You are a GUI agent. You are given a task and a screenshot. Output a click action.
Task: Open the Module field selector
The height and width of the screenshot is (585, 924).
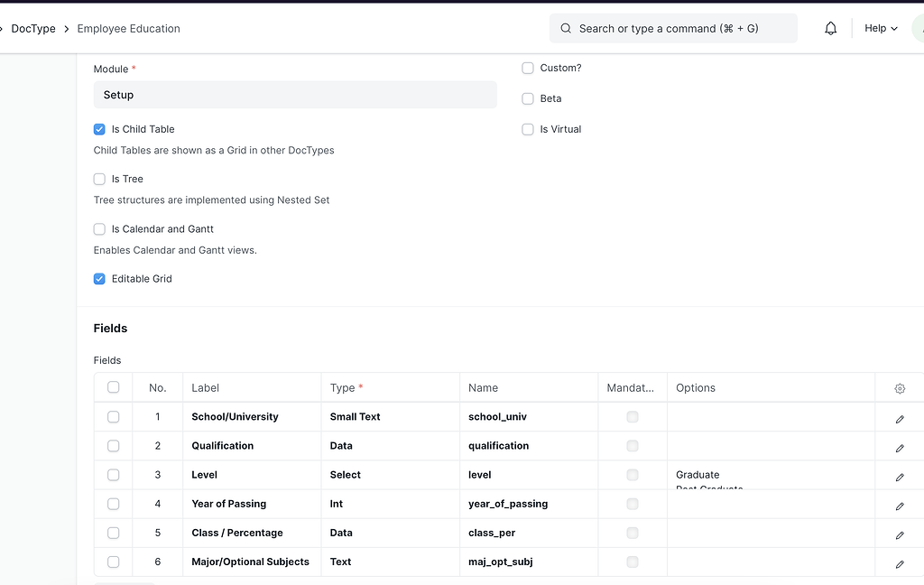pos(295,95)
